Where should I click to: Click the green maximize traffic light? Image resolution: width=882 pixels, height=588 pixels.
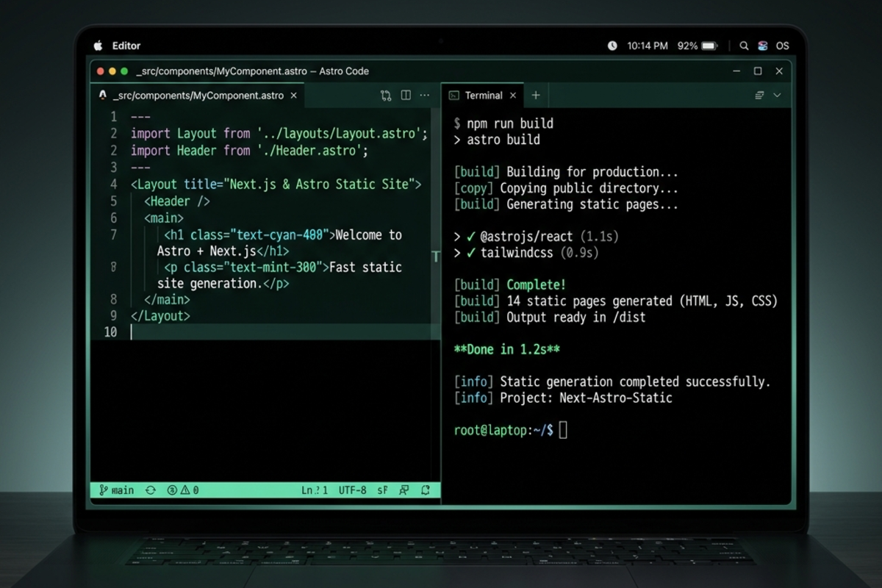click(124, 71)
